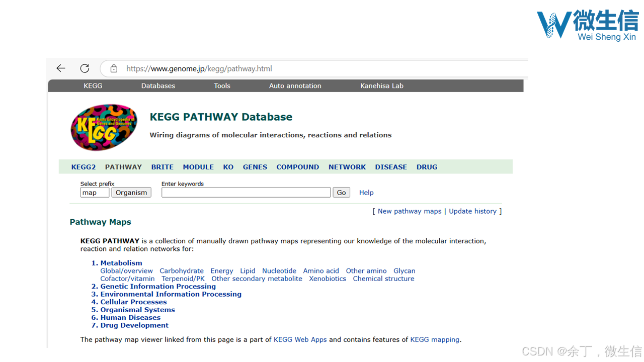The width and height of the screenshot is (644, 362).
Task: Switch to the COMPOUND tab
Action: (298, 166)
